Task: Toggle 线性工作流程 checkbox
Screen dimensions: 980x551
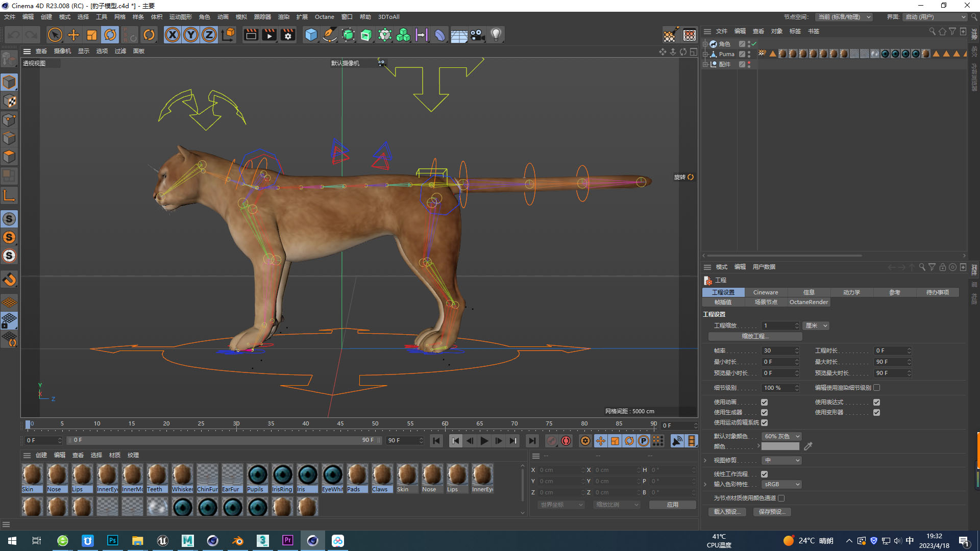Action: (764, 474)
